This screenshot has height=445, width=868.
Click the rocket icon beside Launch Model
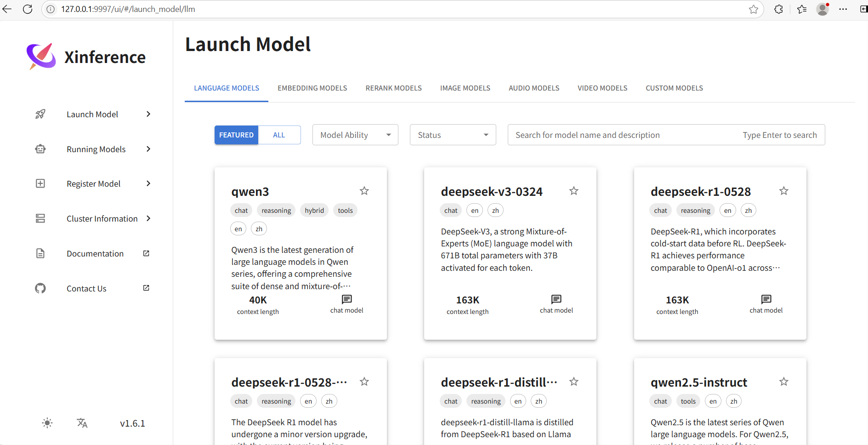tap(40, 114)
